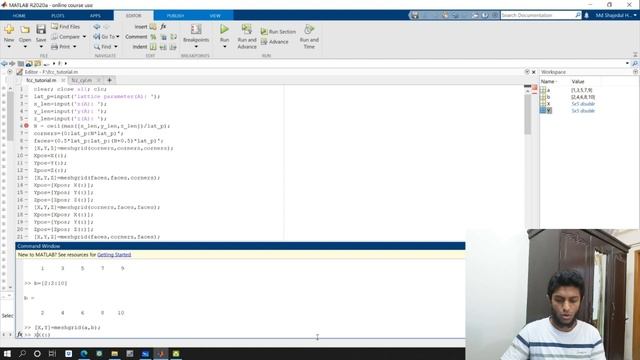Click the navigate back arrow in ribbon
This screenshot has height=360, width=640.
tap(97, 27)
